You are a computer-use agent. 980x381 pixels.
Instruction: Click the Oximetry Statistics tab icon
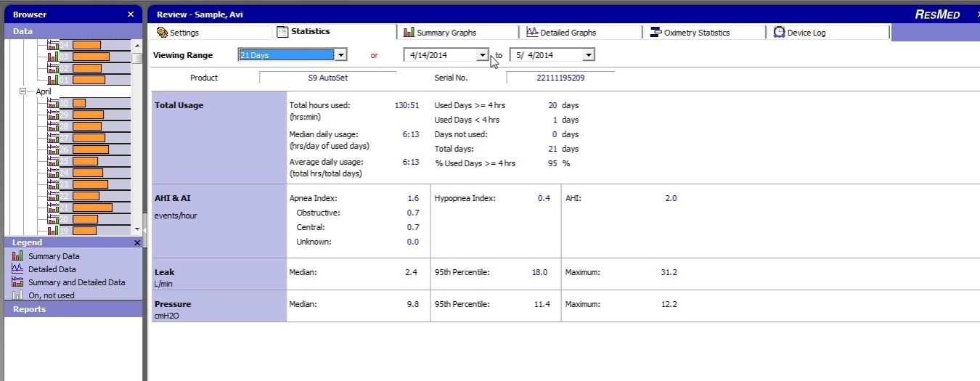[656, 33]
